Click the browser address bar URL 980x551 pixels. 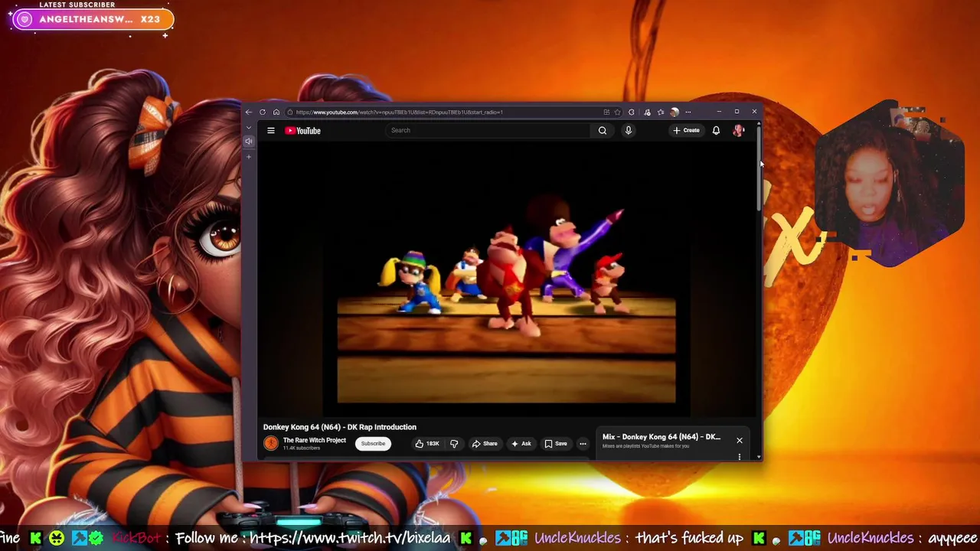click(399, 112)
